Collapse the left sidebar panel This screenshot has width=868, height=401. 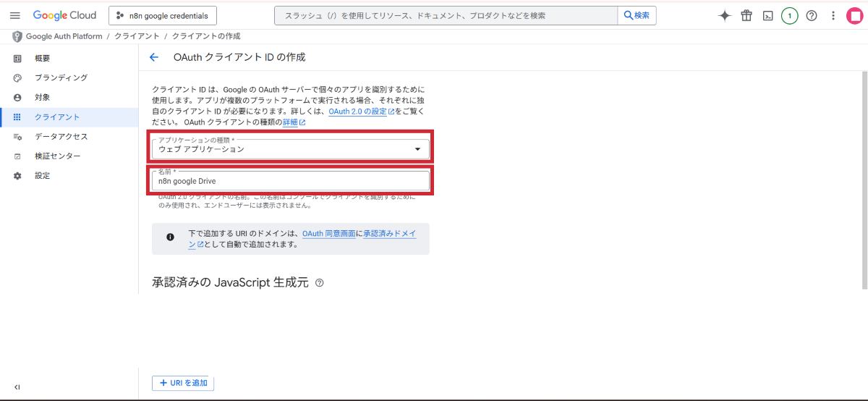[x=17, y=387]
